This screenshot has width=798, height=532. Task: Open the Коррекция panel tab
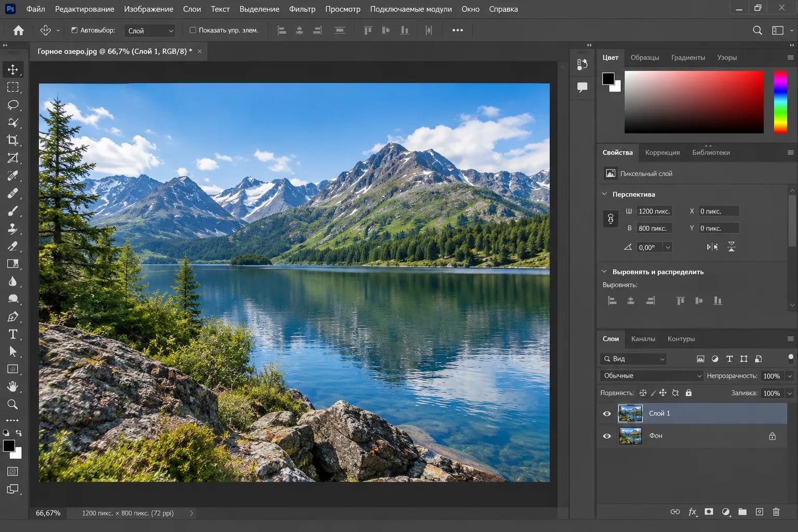(662, 153)
